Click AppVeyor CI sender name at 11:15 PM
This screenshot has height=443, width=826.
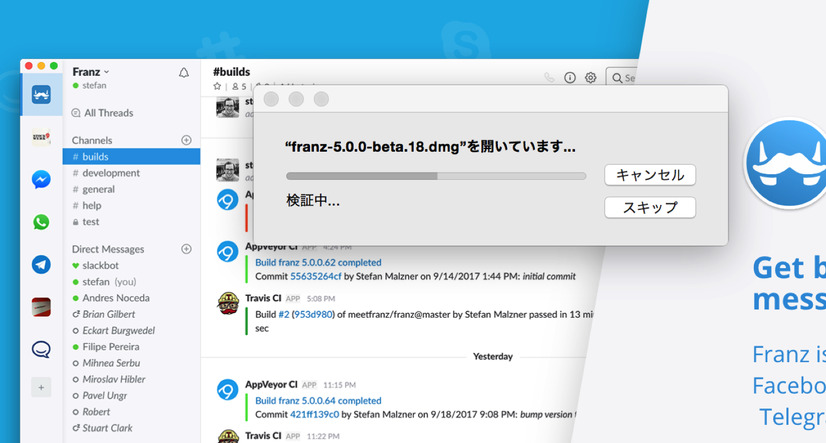271,385
